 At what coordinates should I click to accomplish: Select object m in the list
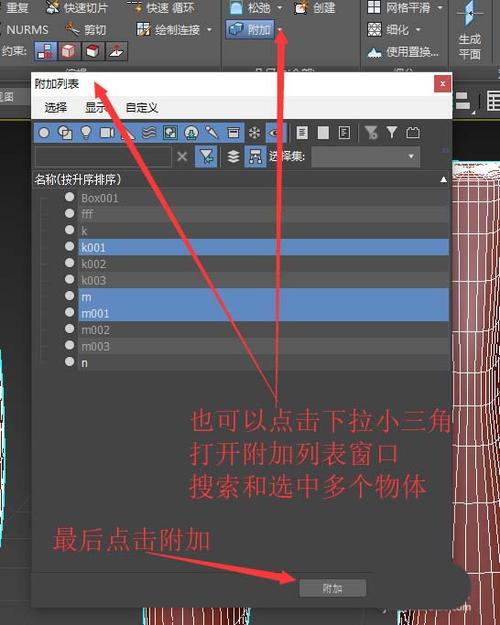tap(263, 297)
